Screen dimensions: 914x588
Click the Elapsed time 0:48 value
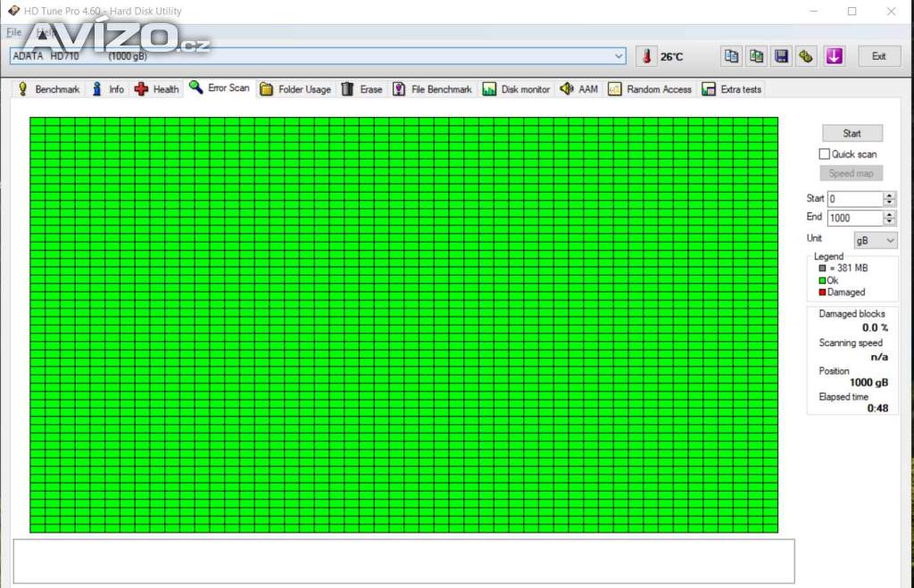878,408
